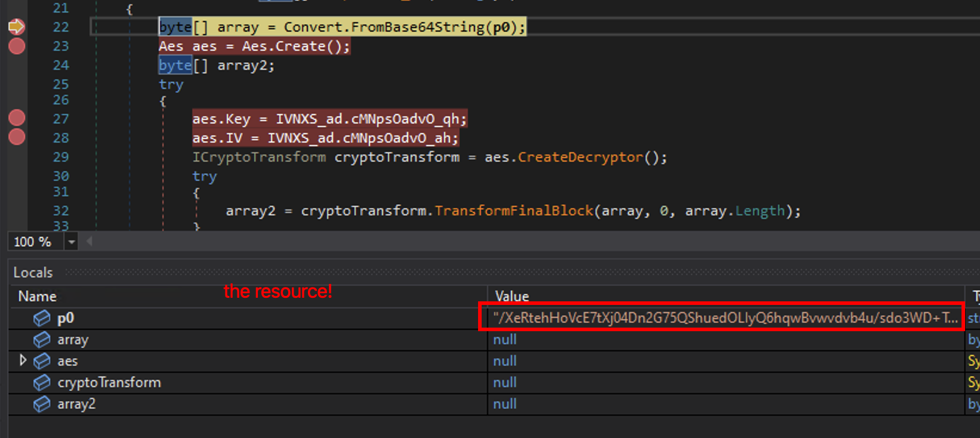Toggle the breakpoint on line 23
Screen dimensions: 980x438
tap(17, 46)
